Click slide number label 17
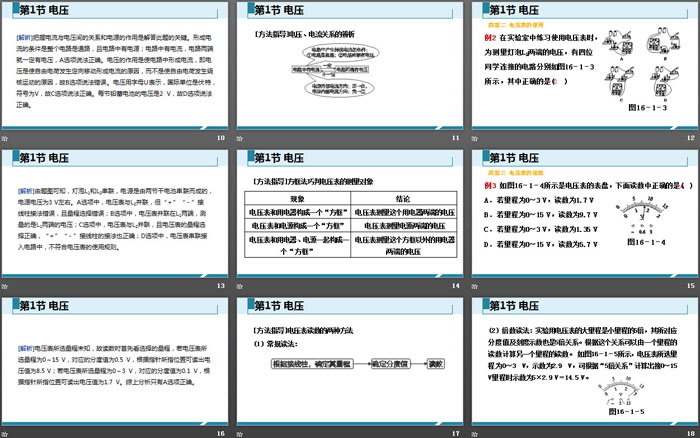Screen dimensions: 700x438 point(456,434)
